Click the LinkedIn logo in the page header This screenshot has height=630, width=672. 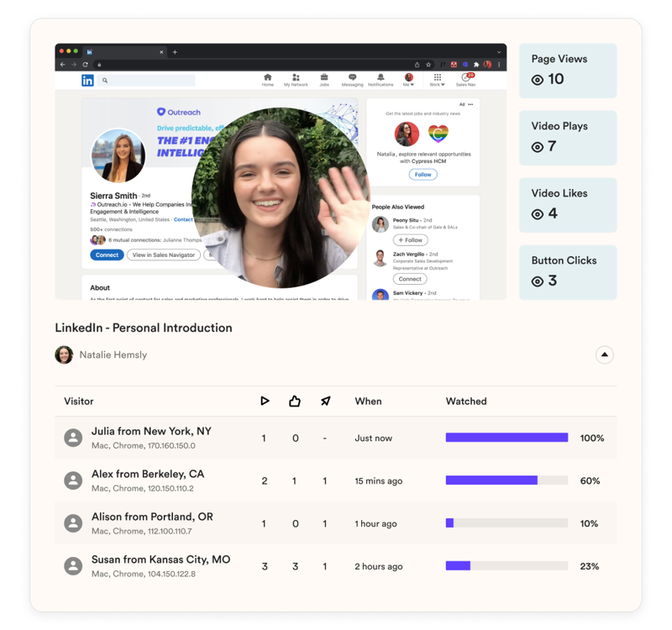pyautogui.click(x=87, y=80)
